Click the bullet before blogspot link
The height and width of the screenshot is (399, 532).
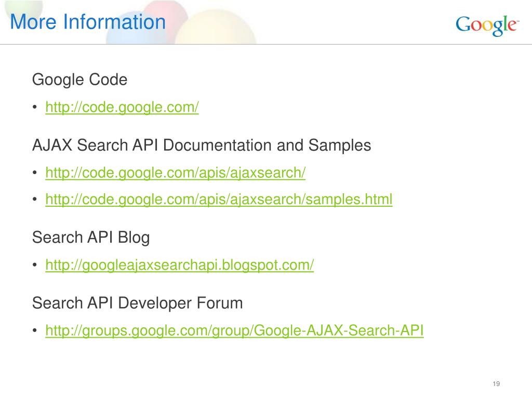[35, 264]
